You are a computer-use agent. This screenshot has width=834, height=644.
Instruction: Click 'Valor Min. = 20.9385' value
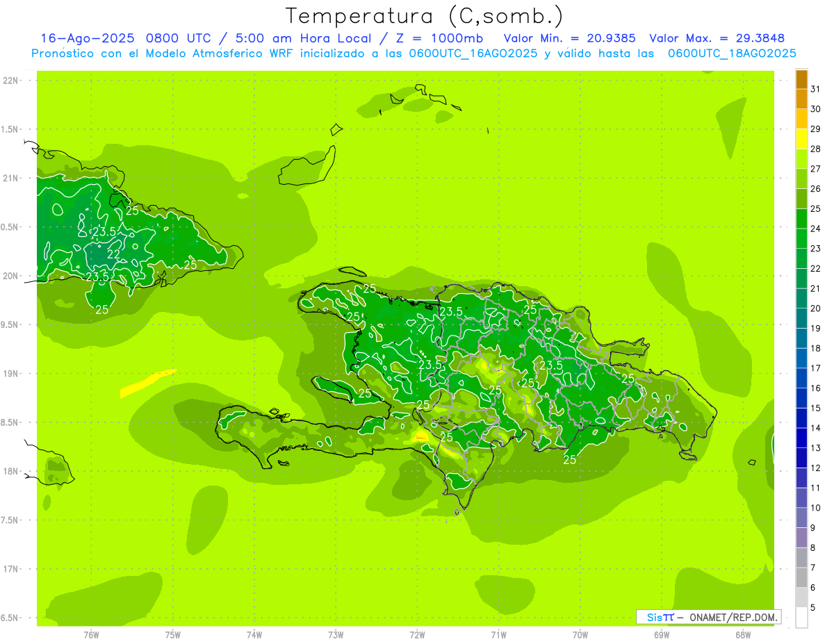pyautogui.click(x=570, y=38)
